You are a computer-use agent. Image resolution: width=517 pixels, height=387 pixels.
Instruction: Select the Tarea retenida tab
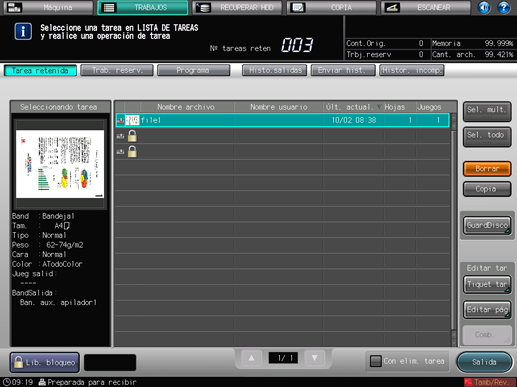click(x=40, y=70)
